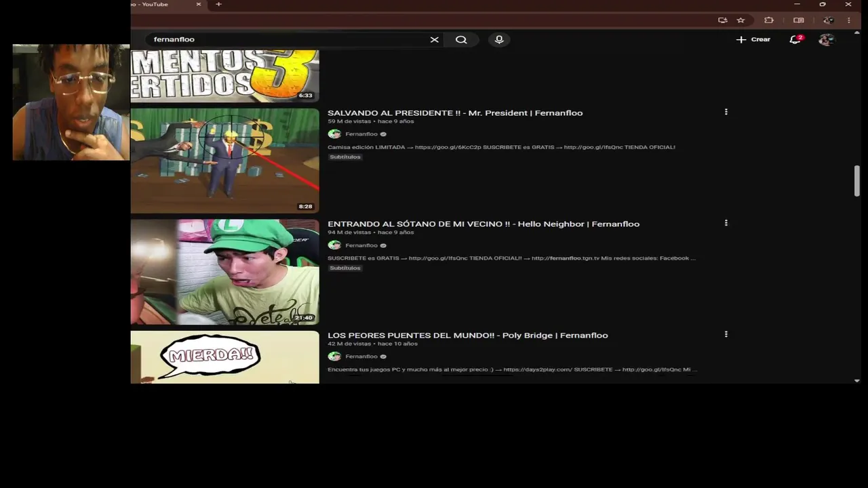Open the Chrome reading mode side panel
This screenshot has height=488, width=868.
(x=799, y=20)
